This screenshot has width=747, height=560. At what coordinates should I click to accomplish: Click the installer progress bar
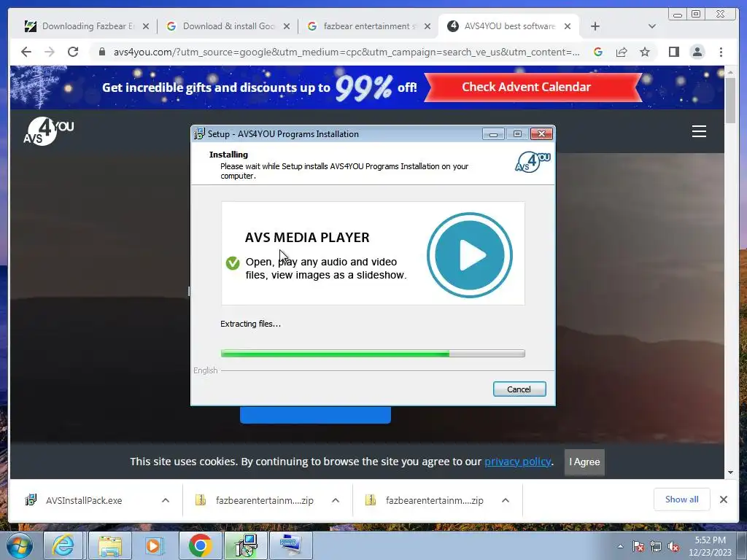coord(373,354)
